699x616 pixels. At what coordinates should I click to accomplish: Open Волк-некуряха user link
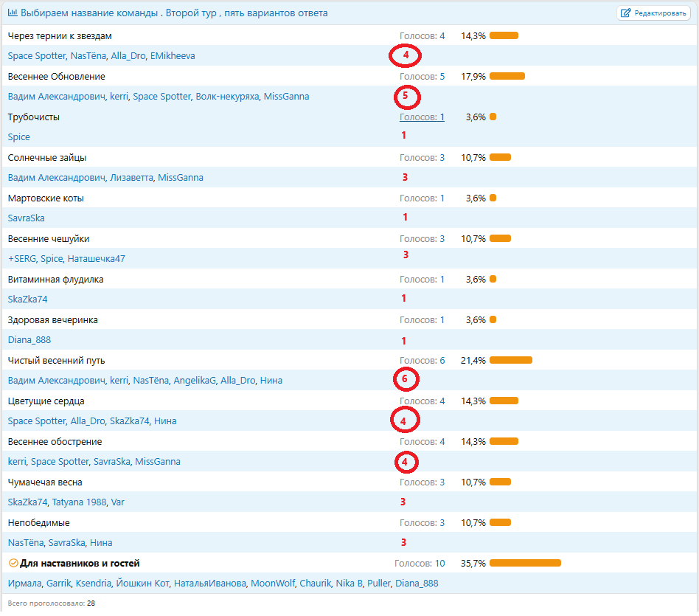click(227, 97)
